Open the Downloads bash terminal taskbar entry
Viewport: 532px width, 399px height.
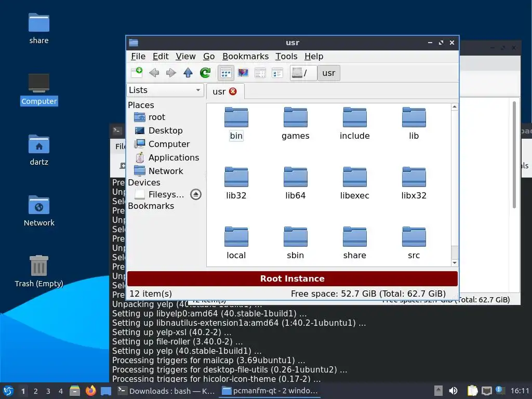166,391
